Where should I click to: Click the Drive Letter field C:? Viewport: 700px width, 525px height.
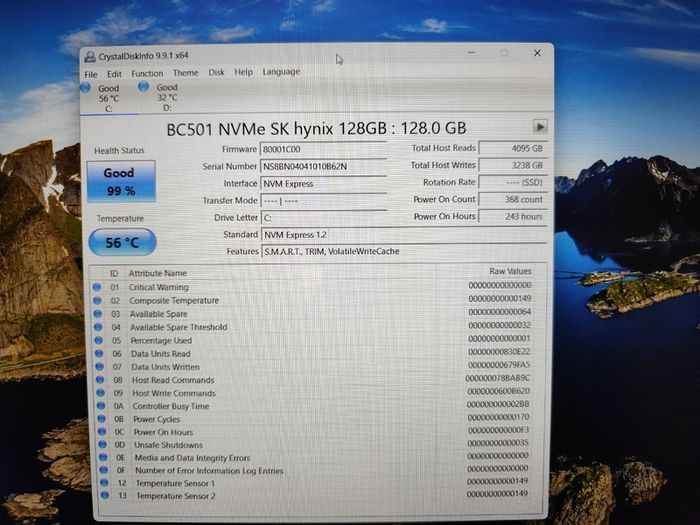point(323,218)
